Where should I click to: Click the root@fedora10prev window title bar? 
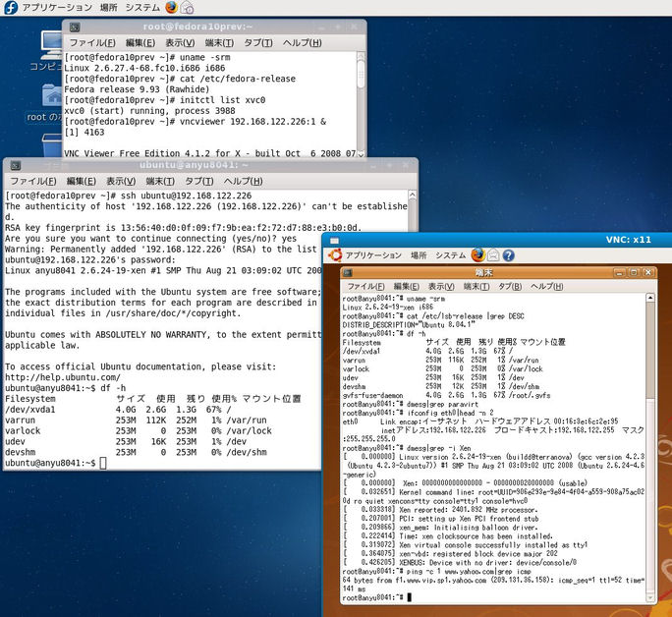[x=214, y=27]
